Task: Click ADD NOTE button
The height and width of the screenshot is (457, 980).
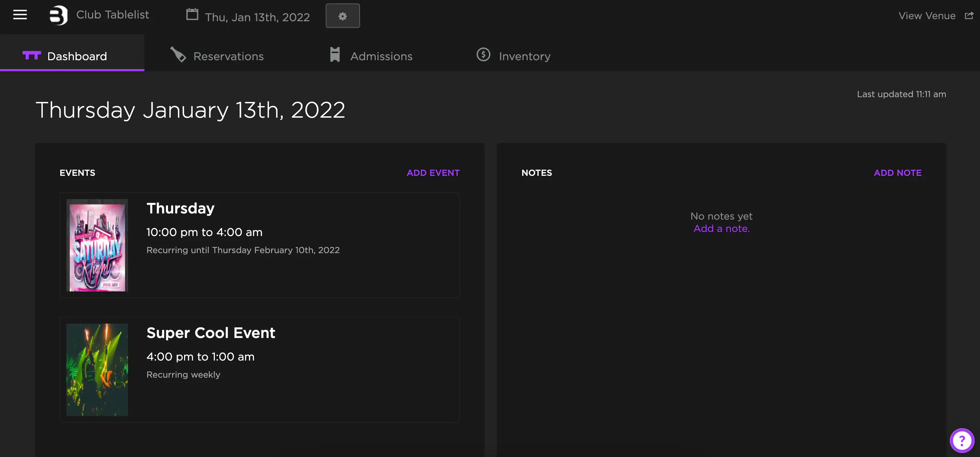Action: 898,173
